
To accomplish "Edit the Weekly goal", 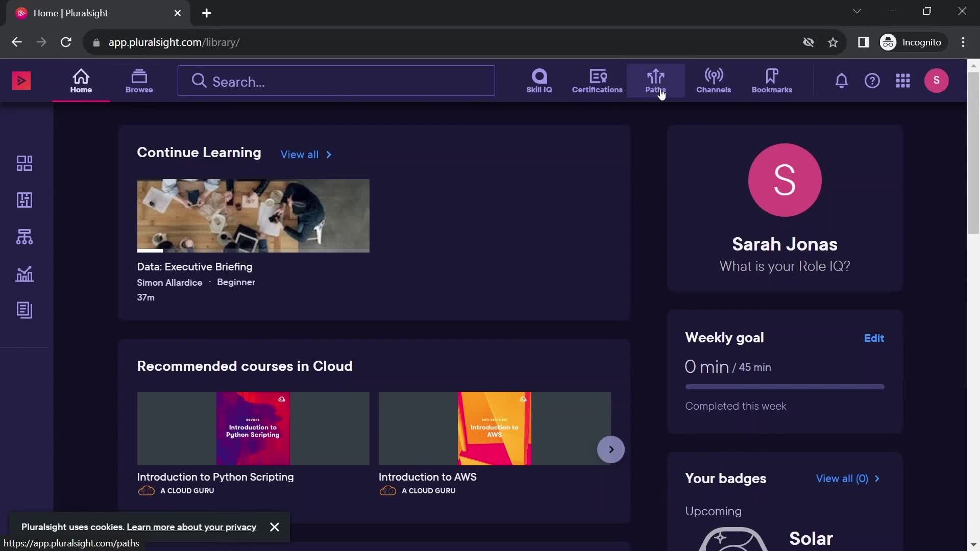I will [x=874, y=338].
